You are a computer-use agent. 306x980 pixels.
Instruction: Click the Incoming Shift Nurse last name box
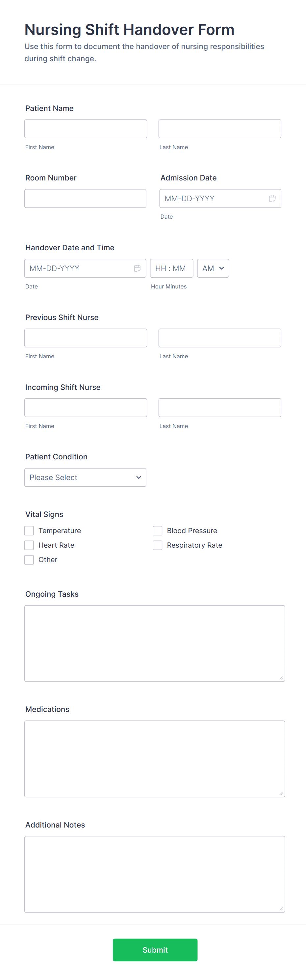pyautogui.click(x=220, y=407)
